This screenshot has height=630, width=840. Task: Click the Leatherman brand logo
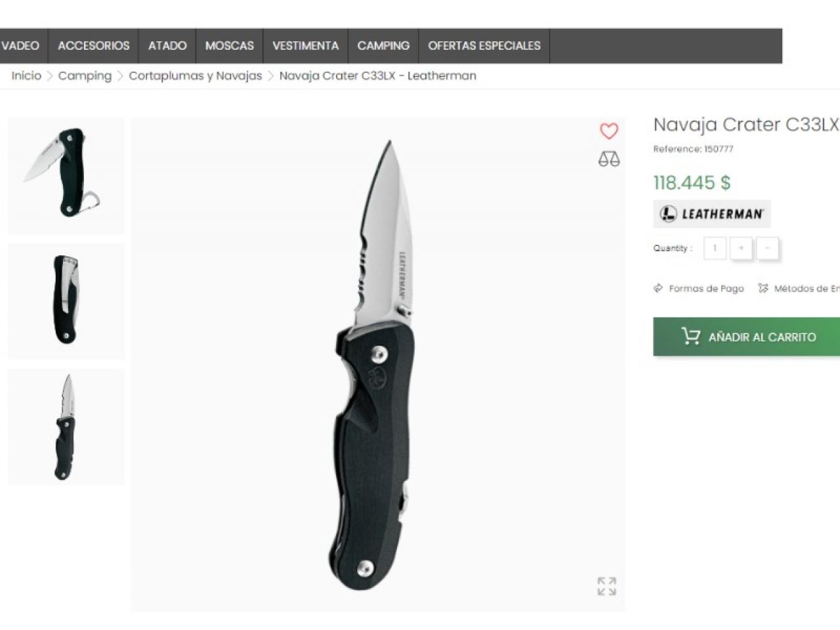[712, 214]
